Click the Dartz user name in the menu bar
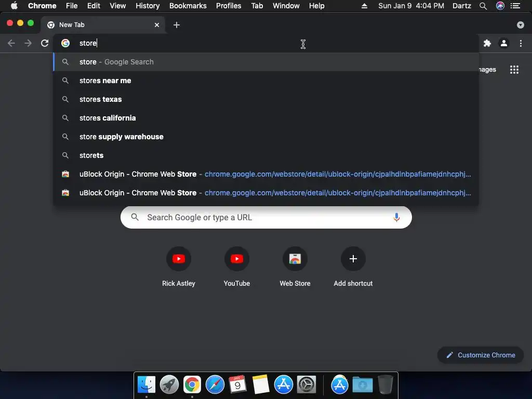Image resolution: width=532 pixels, height=399 pixels. coord(462,6)
